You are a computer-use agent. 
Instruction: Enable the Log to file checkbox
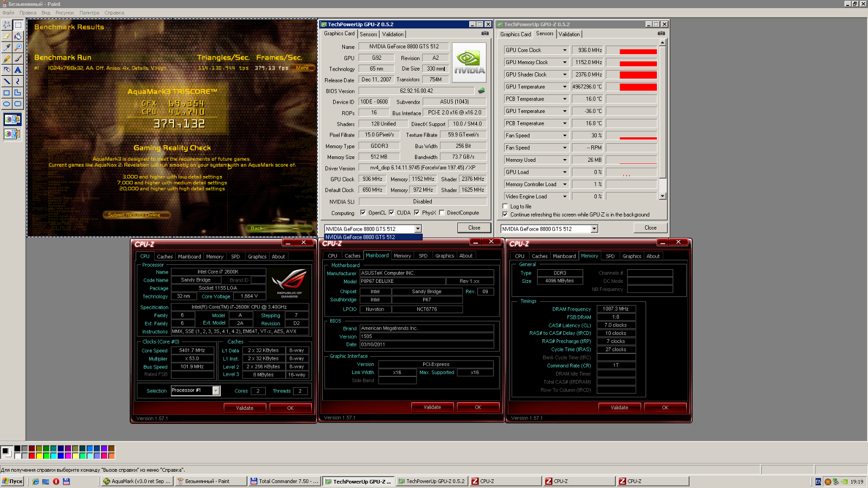coord(505,206)
